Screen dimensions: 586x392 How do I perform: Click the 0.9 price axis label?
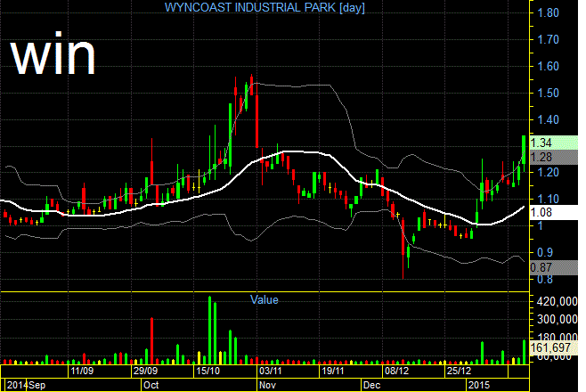pos(545,253)
